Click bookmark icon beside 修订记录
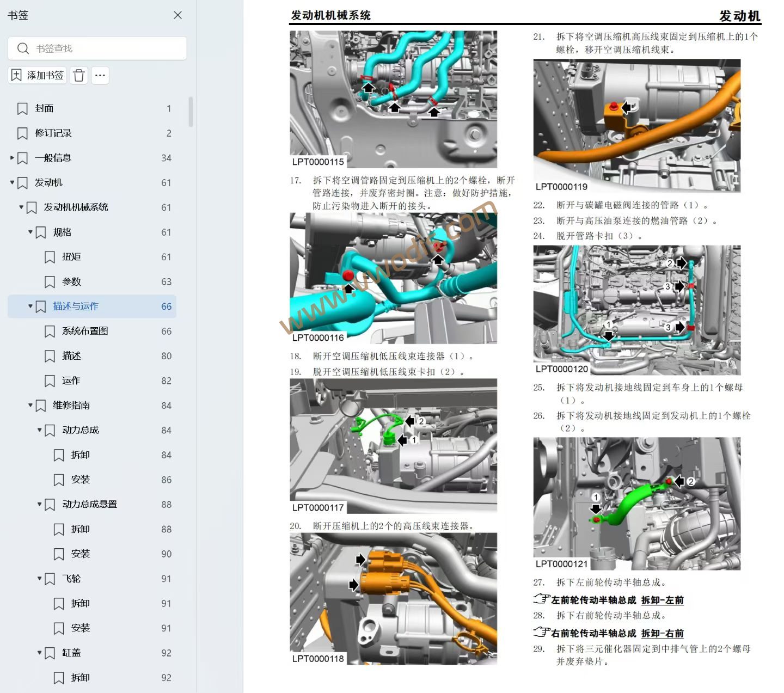784x693 pixels. [x=22, y=133]
